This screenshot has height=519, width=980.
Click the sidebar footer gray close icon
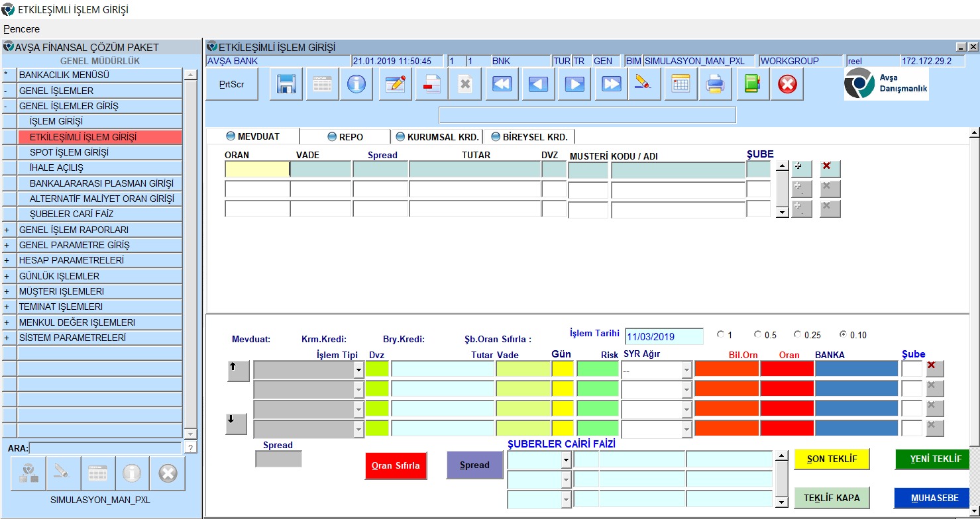click(x=167, y=473)
